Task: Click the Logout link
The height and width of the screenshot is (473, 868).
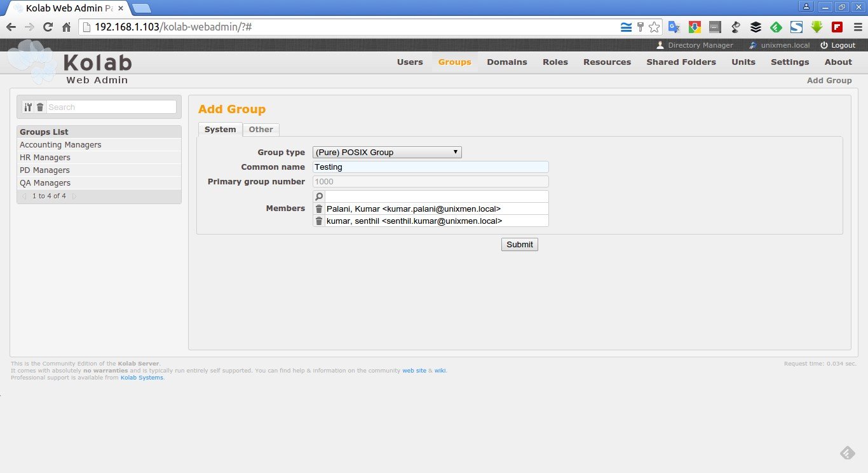Action: pyautogui.click(x=843, y=45)
